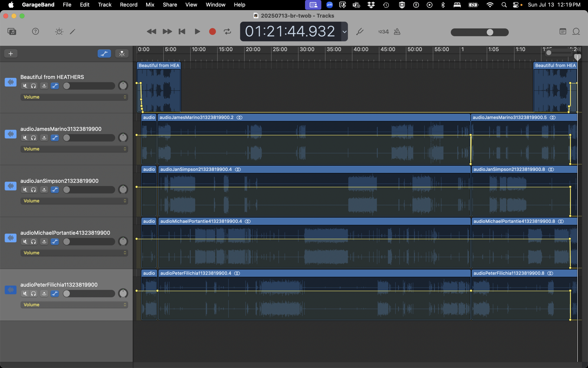The width and height of the screenshot is (588, 368).
Task: Open the Wi-Fi menu bar icon
Action: coord(490,5)
